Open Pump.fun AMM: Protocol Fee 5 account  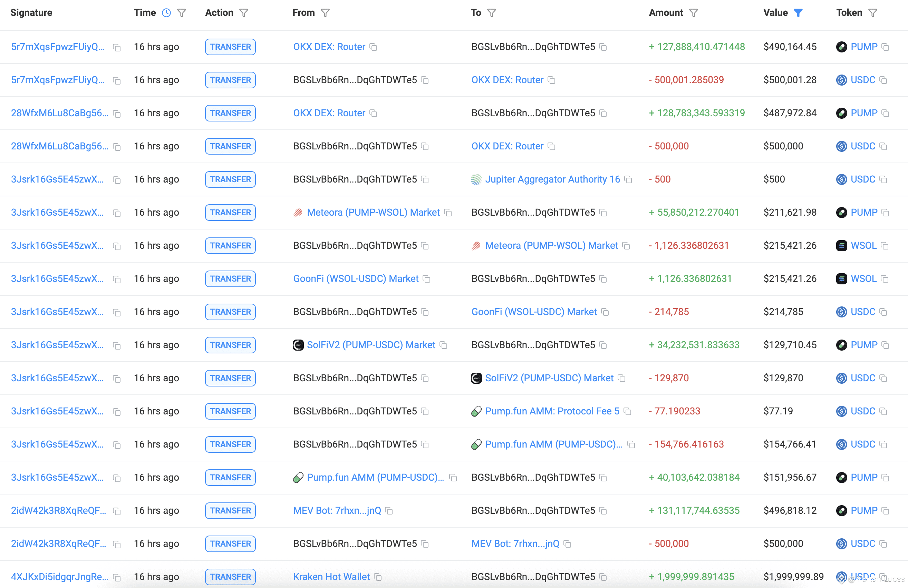[x=552, y=411]
